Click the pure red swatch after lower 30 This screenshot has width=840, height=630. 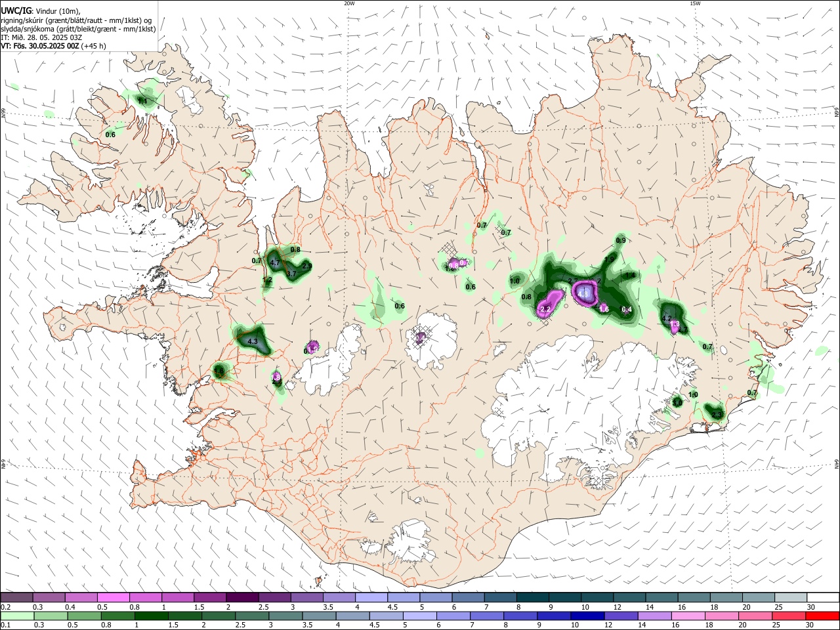[822, 616]
